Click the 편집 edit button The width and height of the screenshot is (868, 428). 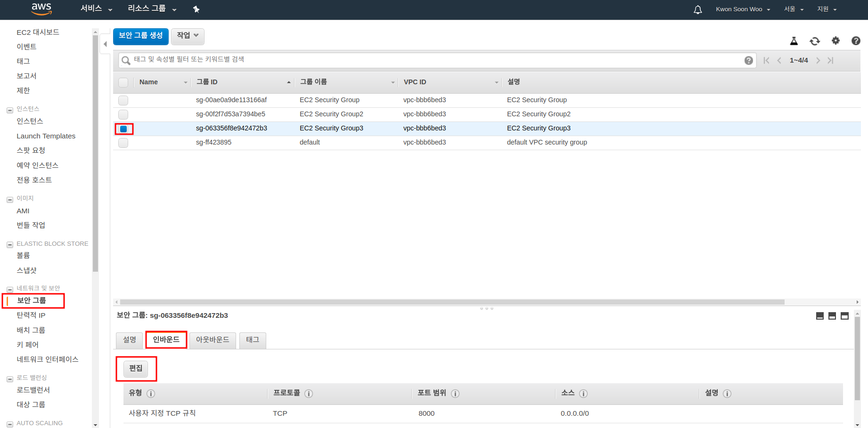[136, 369]
